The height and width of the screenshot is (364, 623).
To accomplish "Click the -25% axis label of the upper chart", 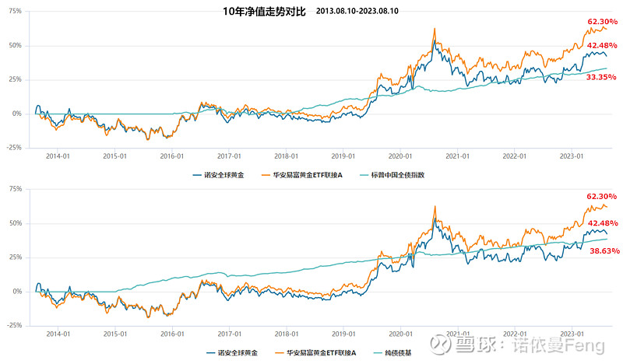I will click(x=14, y=147).
